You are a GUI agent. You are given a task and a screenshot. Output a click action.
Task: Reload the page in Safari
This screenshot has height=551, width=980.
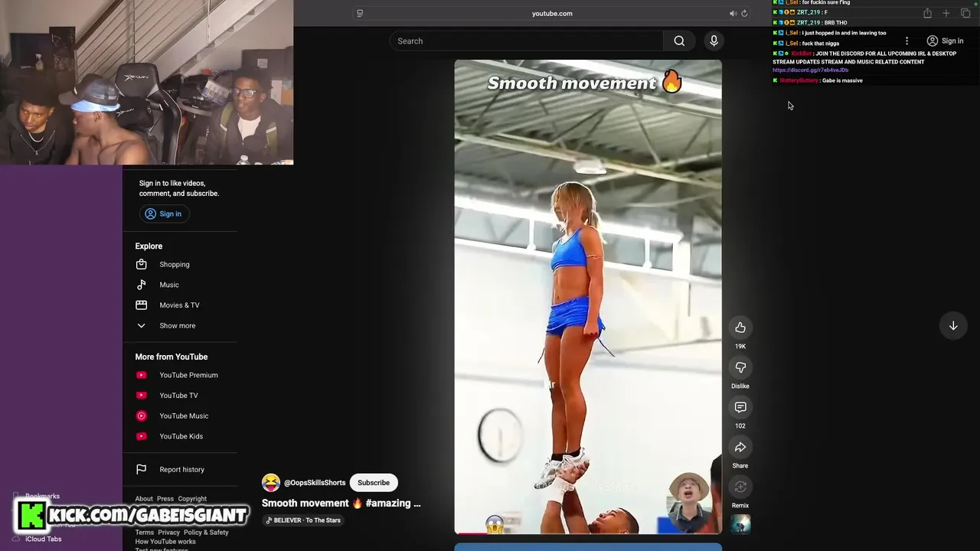click(744, 13)
